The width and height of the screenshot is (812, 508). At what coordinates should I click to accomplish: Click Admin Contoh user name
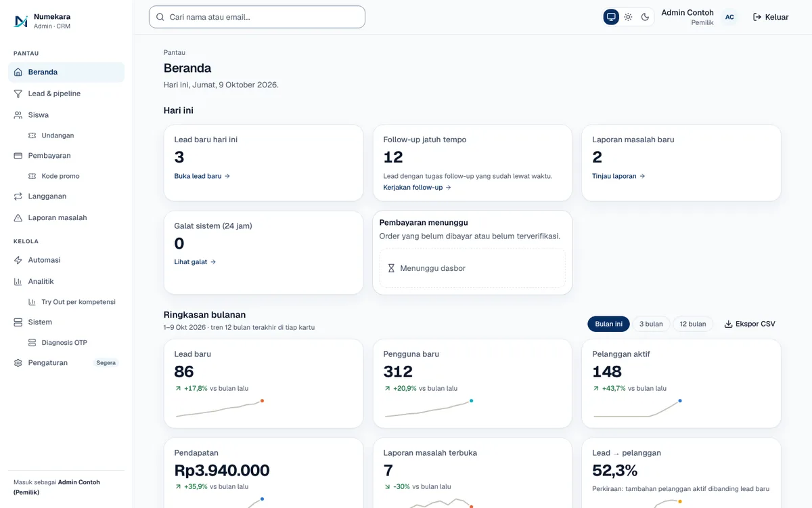(687, 13)
